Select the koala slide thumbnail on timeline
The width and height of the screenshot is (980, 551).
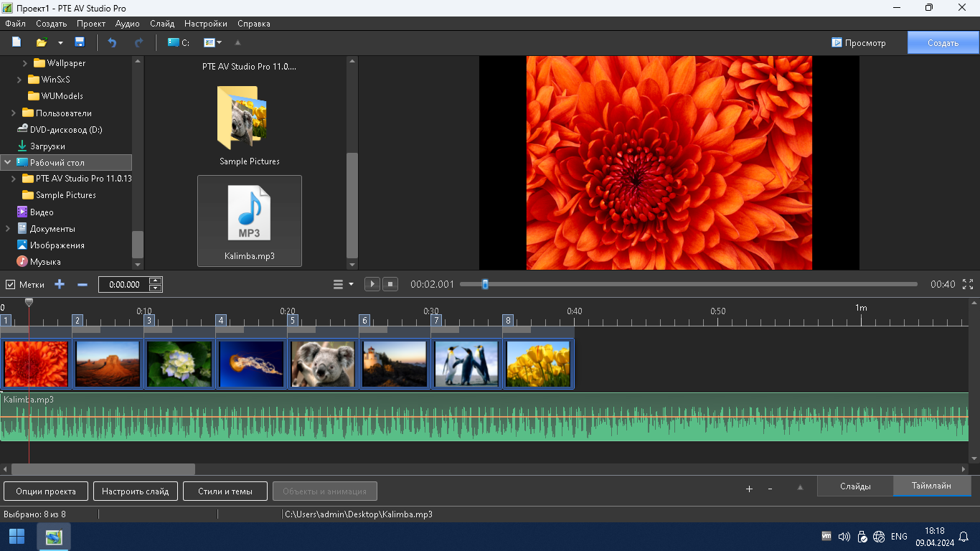point(323,364)
